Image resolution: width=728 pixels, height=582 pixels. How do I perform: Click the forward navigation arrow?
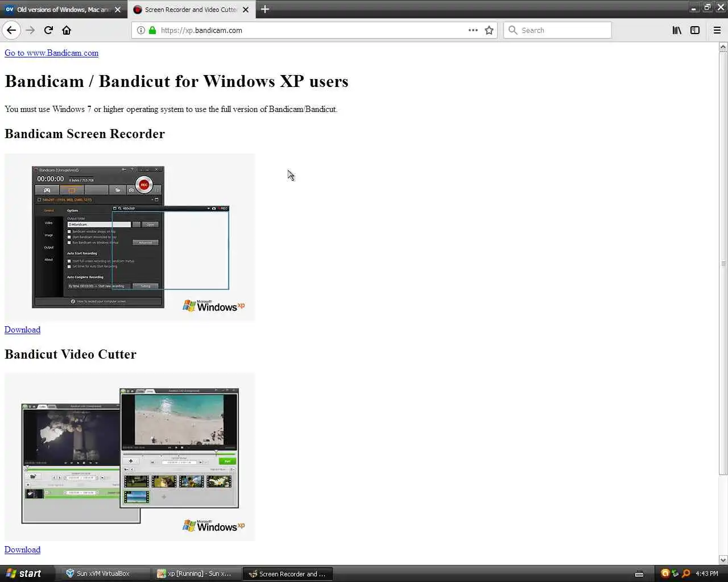point(30,30)
